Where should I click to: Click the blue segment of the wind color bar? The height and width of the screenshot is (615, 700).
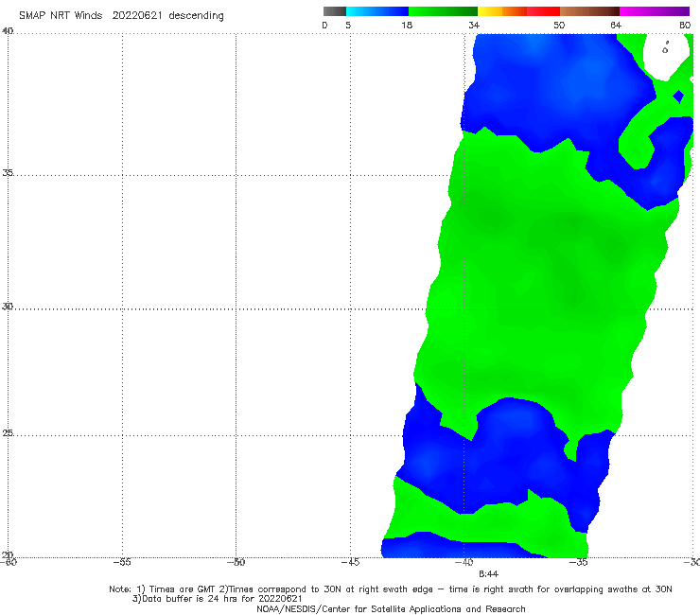(x=377, y=11)
